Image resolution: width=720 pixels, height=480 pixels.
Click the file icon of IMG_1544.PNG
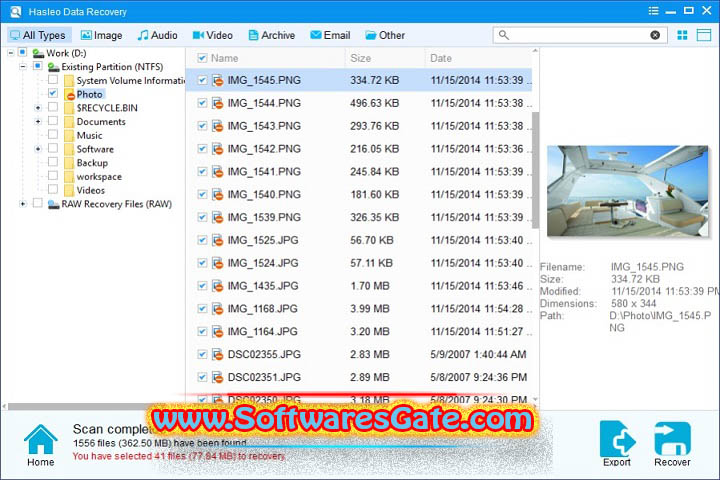218,103
